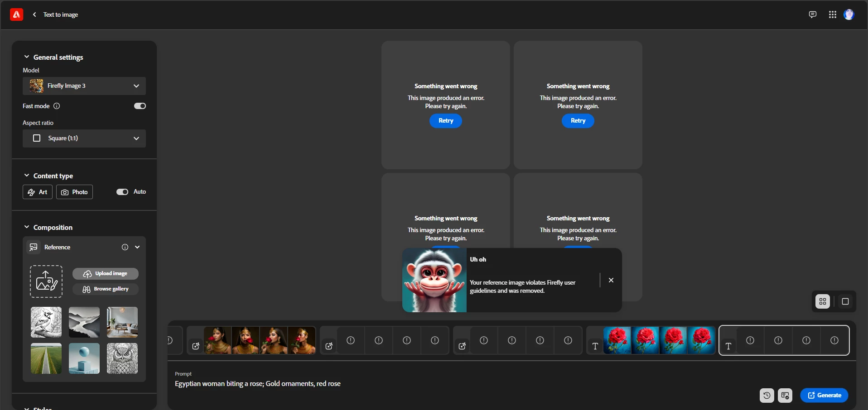Click the monkey illustration in the notification
868x410 pixels.
434,280
